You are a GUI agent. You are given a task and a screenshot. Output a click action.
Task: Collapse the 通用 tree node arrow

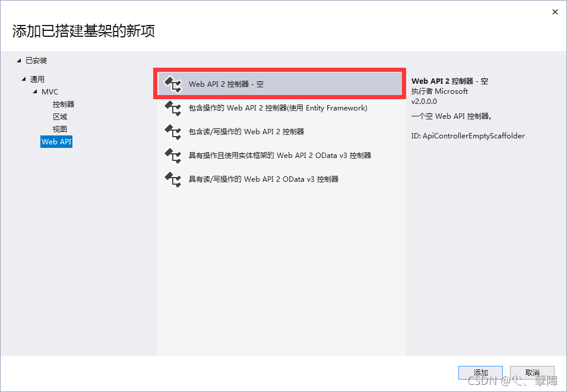click(x=24, y=79)
